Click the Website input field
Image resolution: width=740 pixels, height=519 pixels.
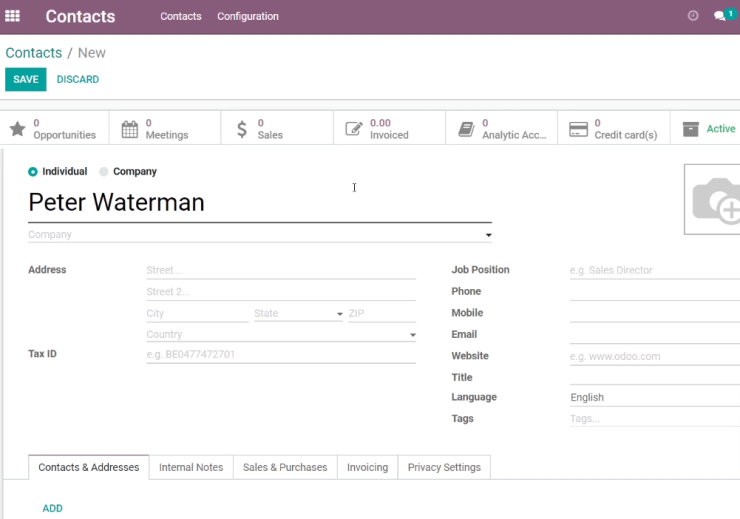(655, 356)
